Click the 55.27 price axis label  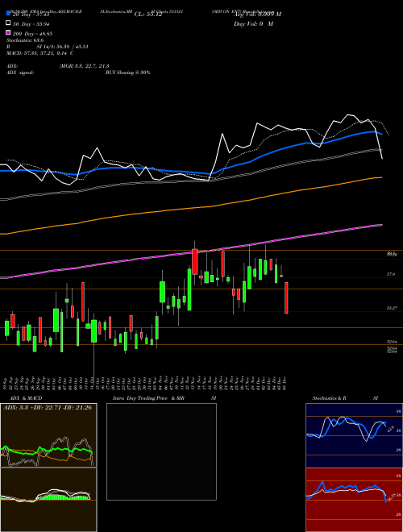tap(392, 308)
